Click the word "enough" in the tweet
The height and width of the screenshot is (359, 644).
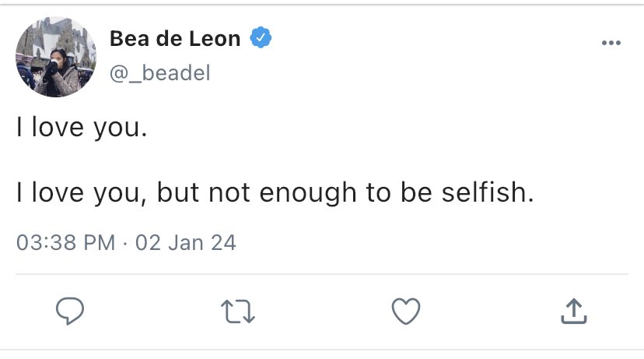(x=308, y=193)
